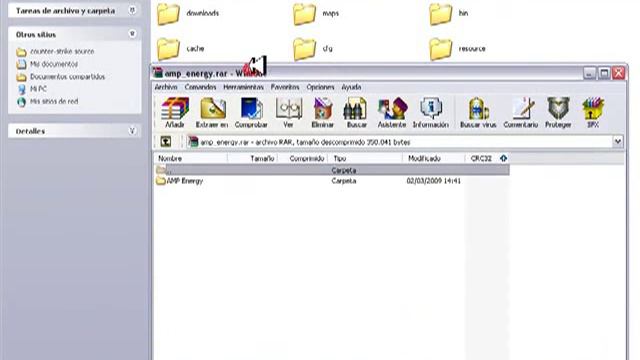Click the Añadir toolbar icon in WinRAR

(175, 113)
